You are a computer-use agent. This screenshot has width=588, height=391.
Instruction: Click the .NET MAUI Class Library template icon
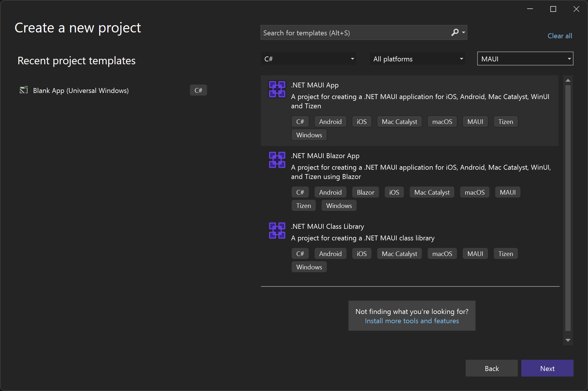tap(277, 231)
